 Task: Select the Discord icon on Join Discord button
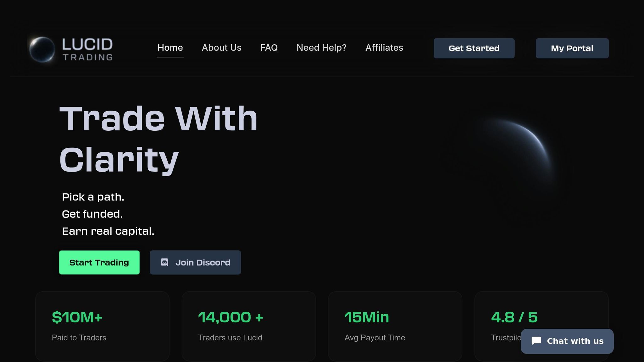click(x=165, y=262)
